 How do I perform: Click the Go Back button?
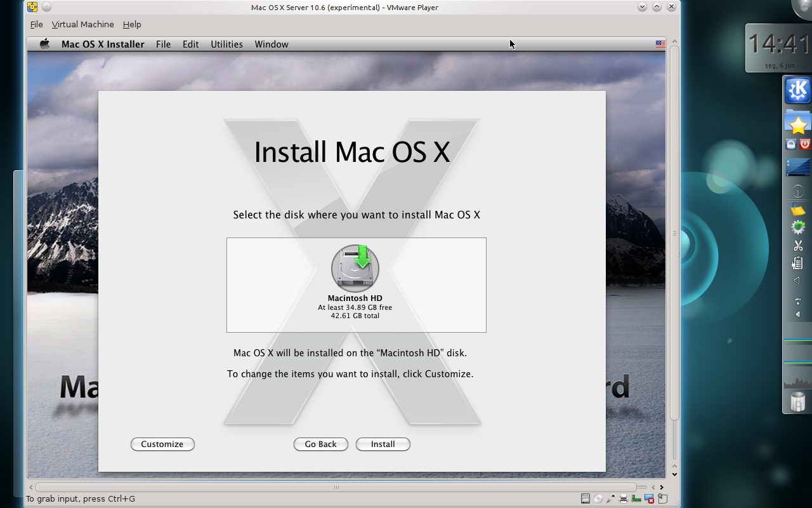click(x=320, y=444)
